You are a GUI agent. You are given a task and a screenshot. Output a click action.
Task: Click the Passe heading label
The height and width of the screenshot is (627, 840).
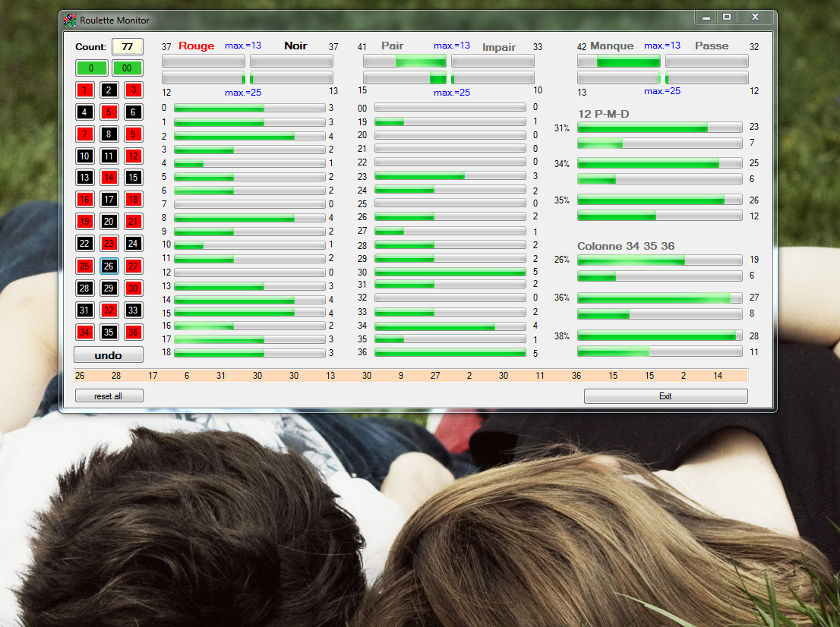[712, 46]
